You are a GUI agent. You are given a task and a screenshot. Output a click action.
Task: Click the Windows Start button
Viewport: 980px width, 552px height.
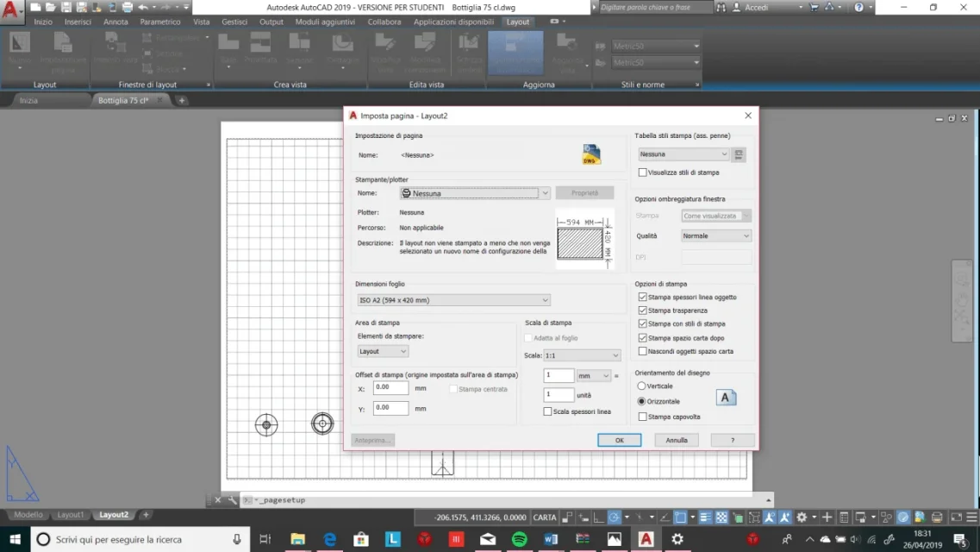click(x=15, y=539)
